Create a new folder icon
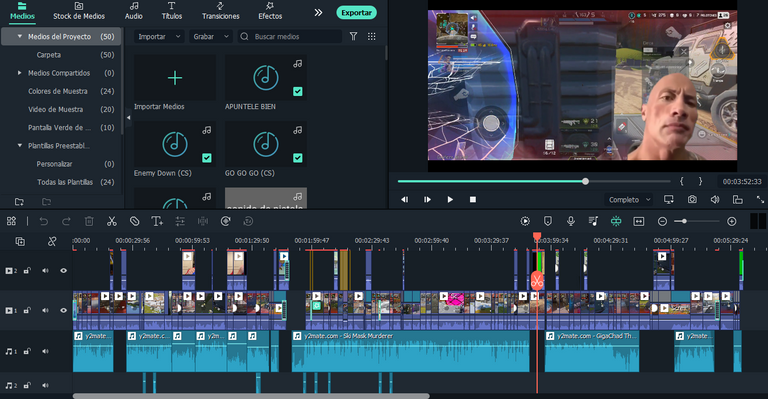The width and height of the screenshot is (768, 399). point(19,202)
